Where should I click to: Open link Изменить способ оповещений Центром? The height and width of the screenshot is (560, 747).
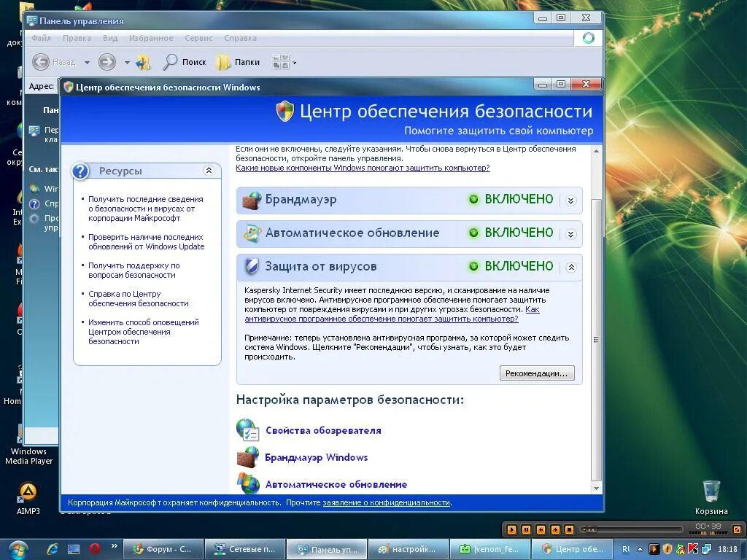144,332
